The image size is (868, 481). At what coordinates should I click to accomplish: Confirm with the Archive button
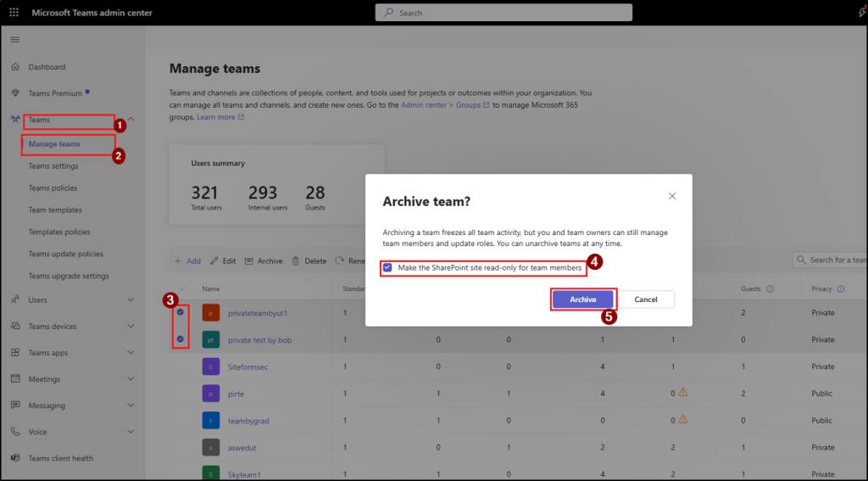click(x=582, y=299)
